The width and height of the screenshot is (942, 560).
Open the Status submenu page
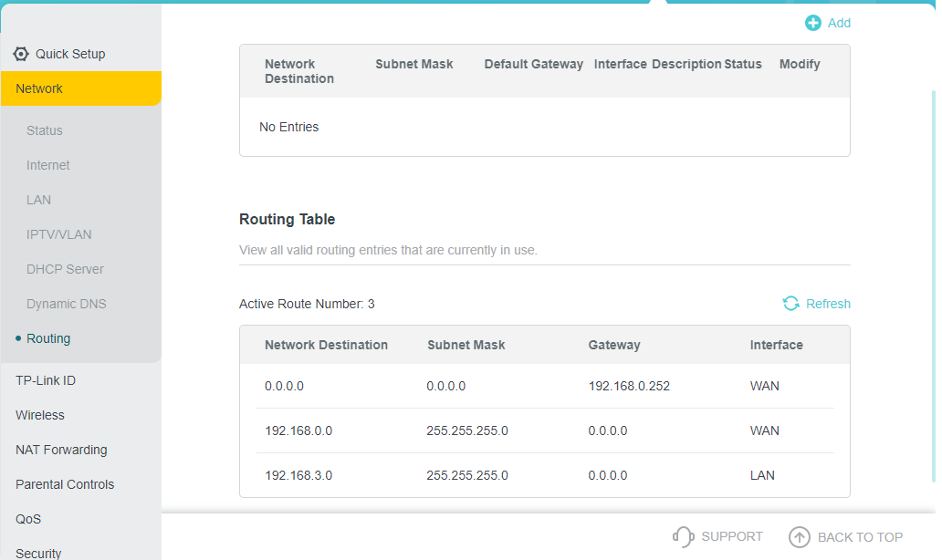pyautogui.click(x=45, y=130)
